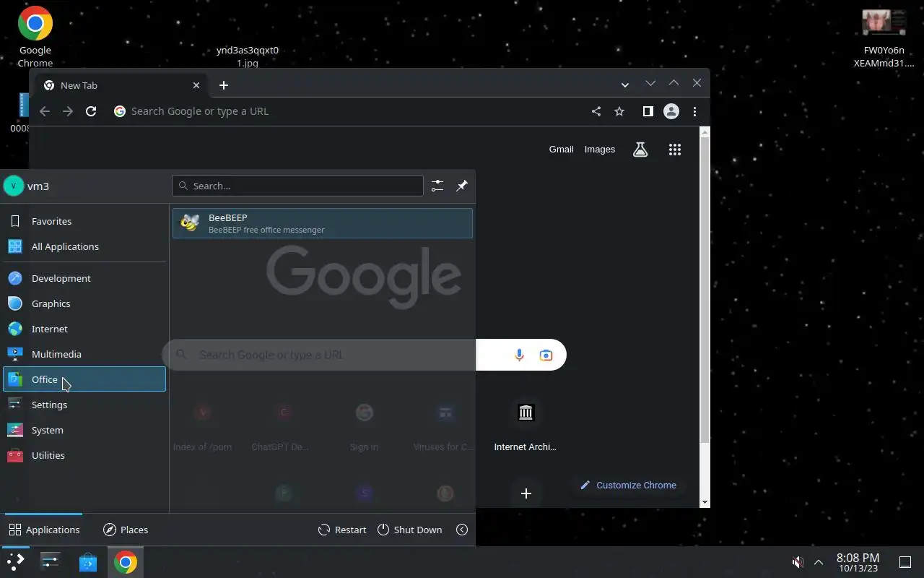Search by voice microphone icon
This screenshot has height=578, width=924.
pyautogui.click(x=519, y=355)
